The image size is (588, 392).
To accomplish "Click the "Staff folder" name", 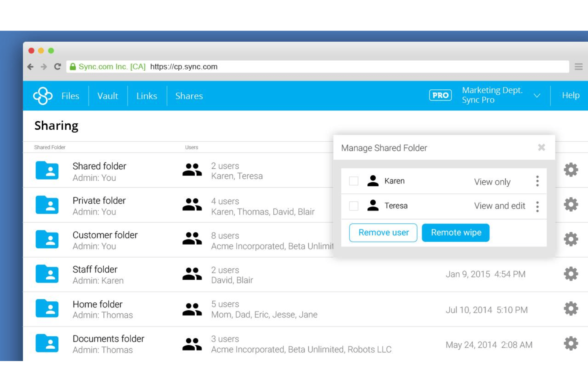I will pos(95,270).
